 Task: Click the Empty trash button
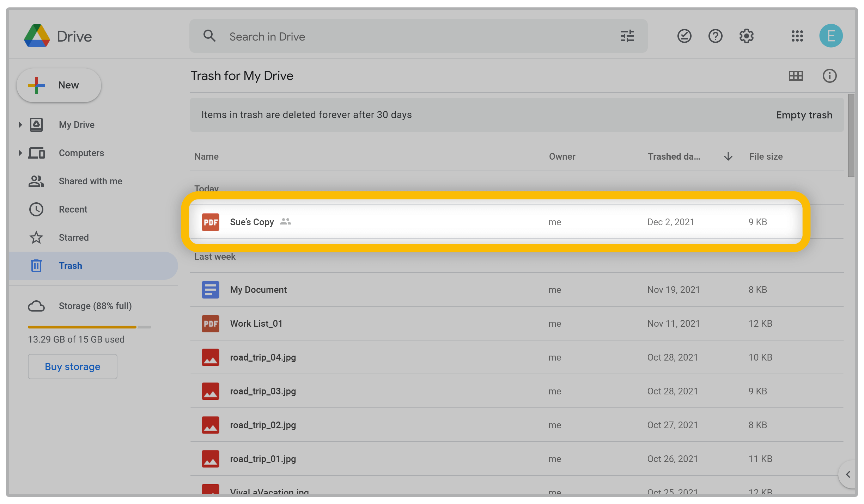click(804, 115)
